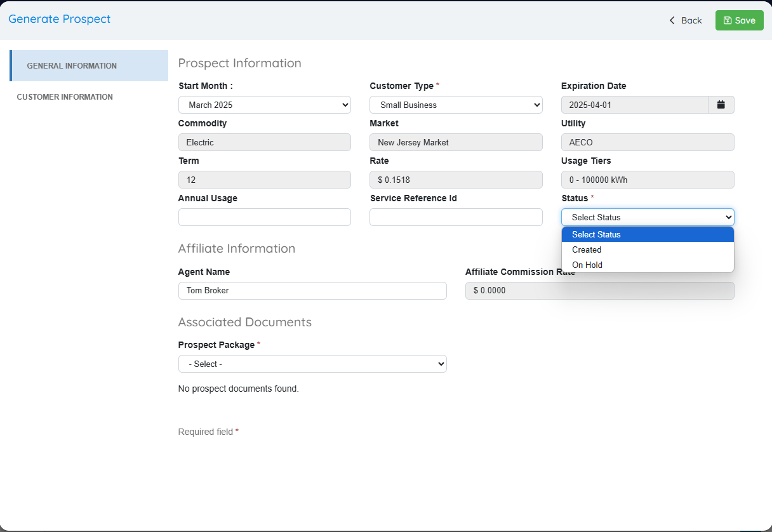Click the Expiration Date field

(634, 105)
